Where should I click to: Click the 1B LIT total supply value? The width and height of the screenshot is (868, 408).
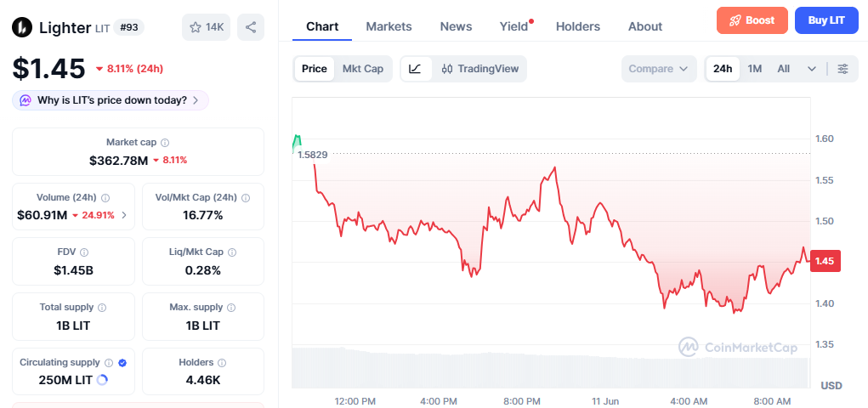[73, 326]
